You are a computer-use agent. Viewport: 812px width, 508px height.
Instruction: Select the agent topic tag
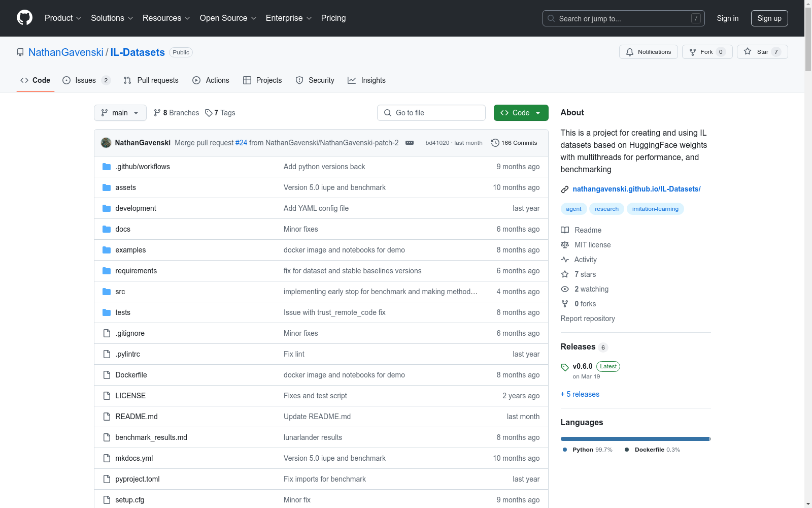tap(573, 209)
